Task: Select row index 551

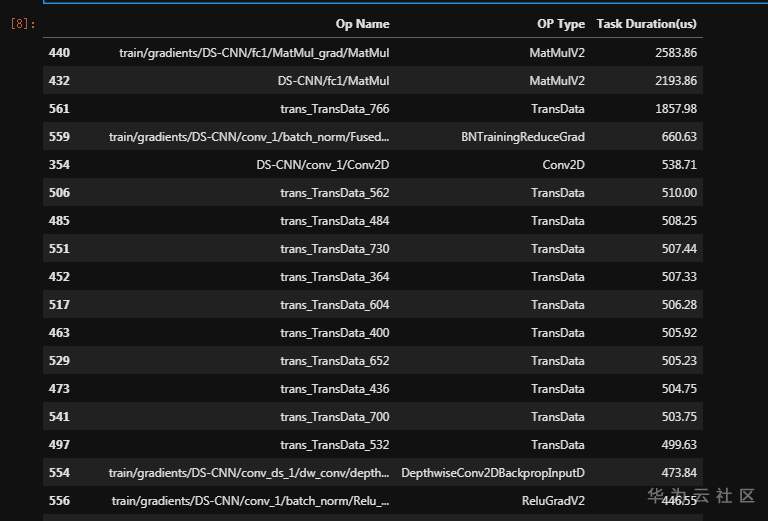Action: (x=59, y=249)
